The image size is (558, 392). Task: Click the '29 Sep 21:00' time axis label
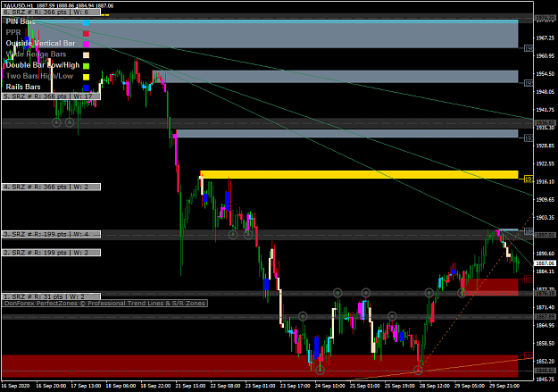click(504, 386)
